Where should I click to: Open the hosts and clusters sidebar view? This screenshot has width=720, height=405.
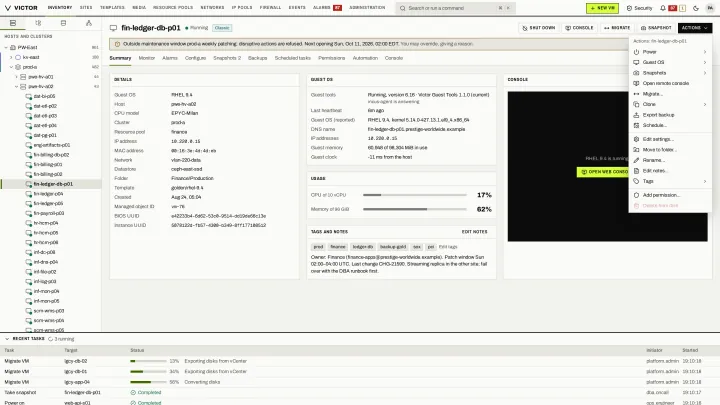pos(13,23)
